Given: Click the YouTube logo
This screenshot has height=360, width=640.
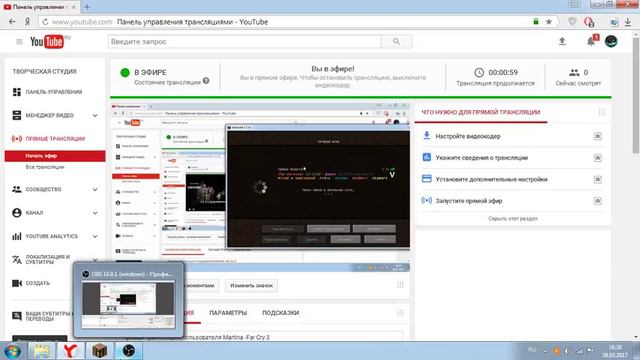Looking at the screenshot, I should [x=47, y=42].
